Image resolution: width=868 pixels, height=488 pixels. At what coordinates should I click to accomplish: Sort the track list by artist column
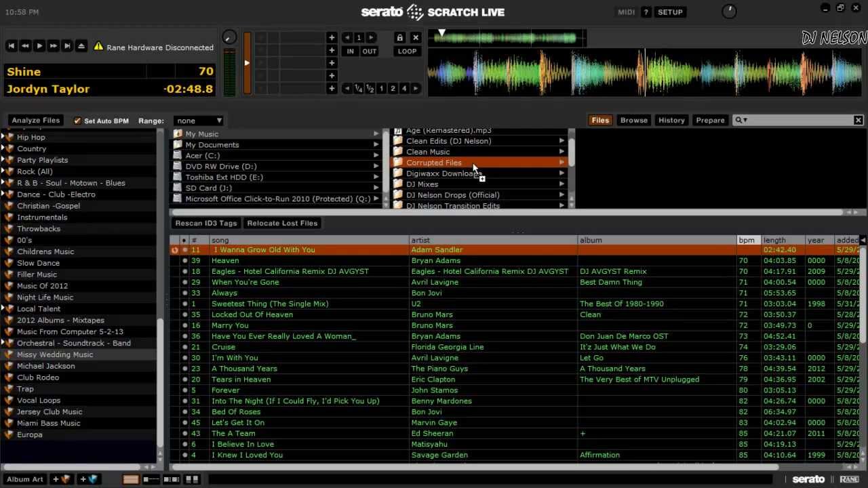[493, 240]
